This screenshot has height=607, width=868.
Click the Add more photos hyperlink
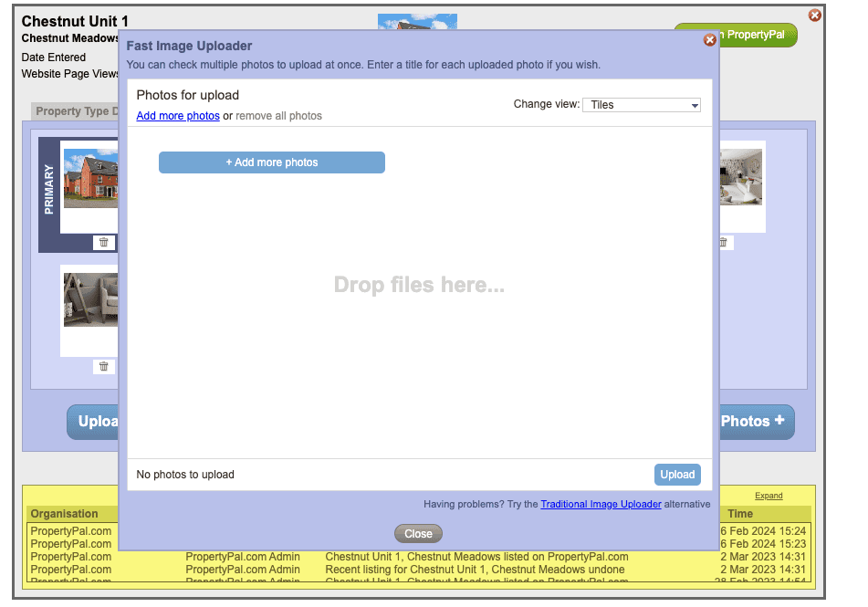coord(178,116)
